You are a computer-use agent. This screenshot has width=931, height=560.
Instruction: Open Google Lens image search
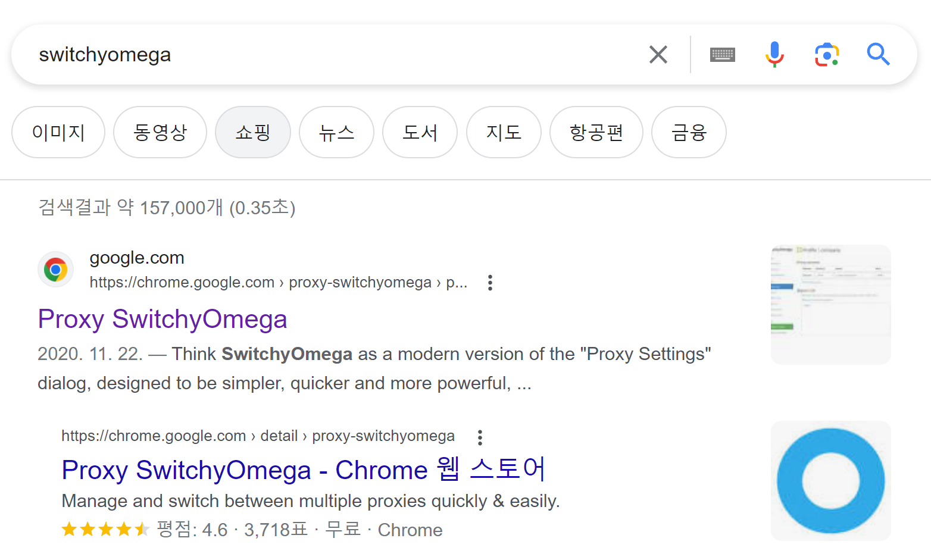[x=827, y=55]
